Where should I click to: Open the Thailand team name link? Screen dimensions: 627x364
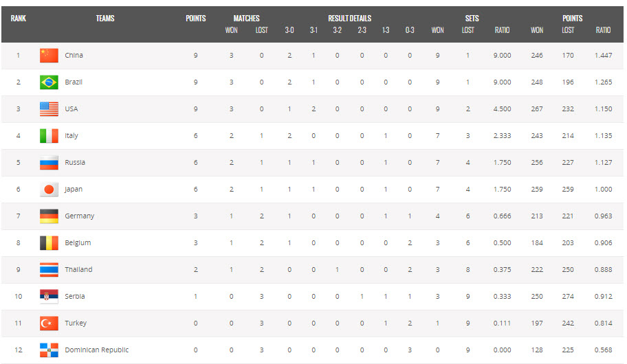(x=78, y=270)
